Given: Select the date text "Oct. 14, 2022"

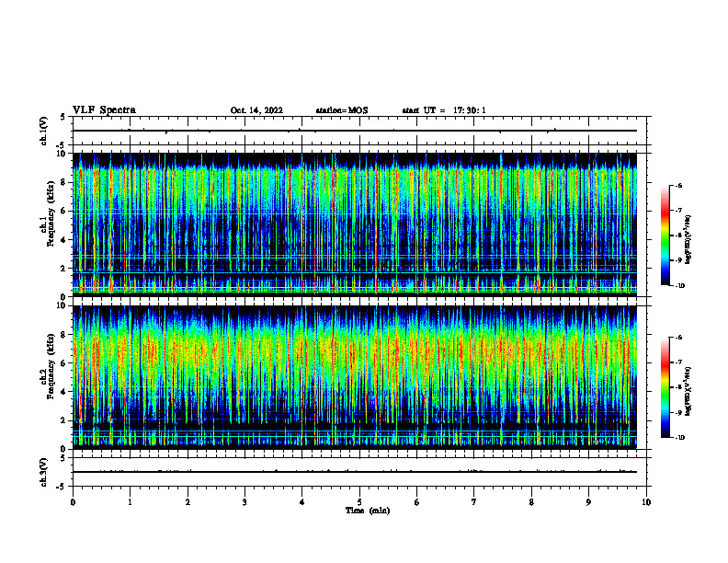Looking at the screenshot, I should point(256,110).
